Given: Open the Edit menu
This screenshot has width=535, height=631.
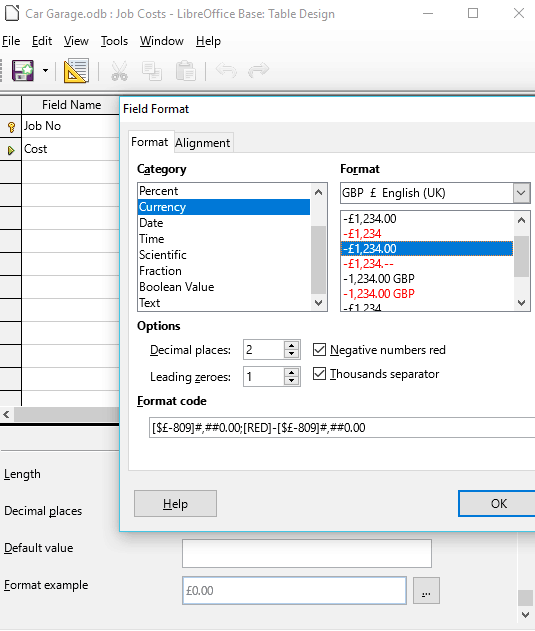Looking at the screenshot, I should [42, 41].
